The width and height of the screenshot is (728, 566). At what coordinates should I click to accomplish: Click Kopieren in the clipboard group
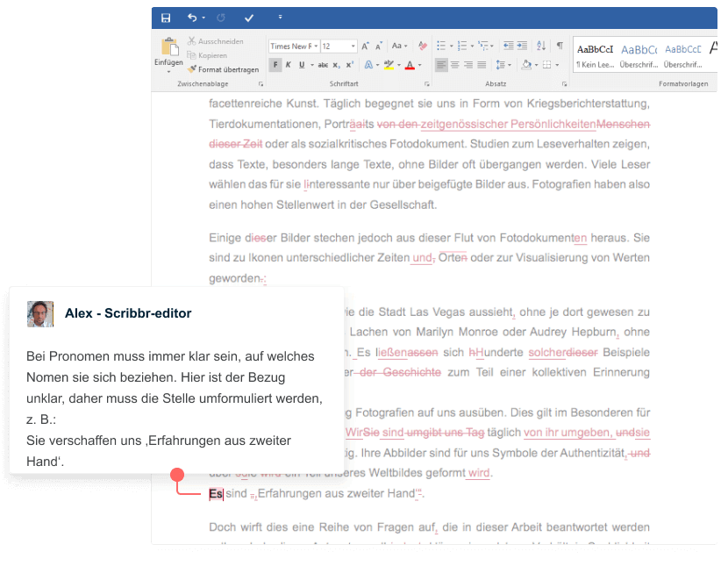coord(211,55)
